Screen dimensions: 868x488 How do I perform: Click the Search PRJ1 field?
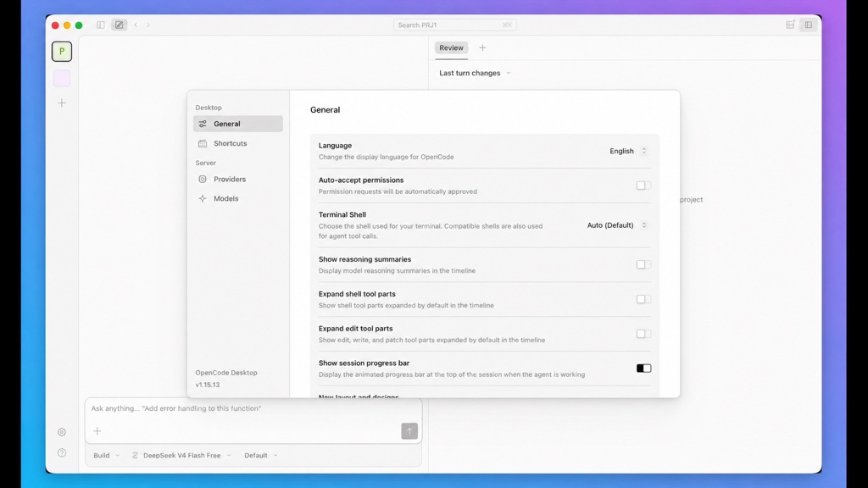point(455,25)
